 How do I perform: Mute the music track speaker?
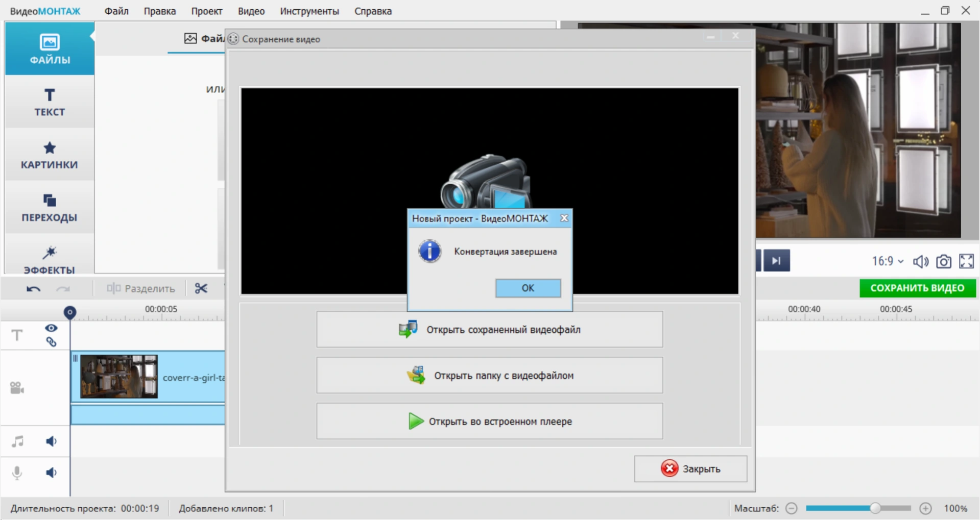[x=51, y=441]
